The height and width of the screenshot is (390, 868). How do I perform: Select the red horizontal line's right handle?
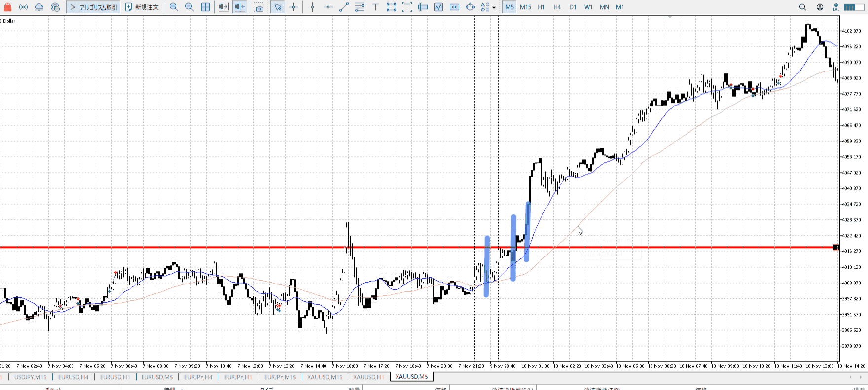click(x=835, y=248)
